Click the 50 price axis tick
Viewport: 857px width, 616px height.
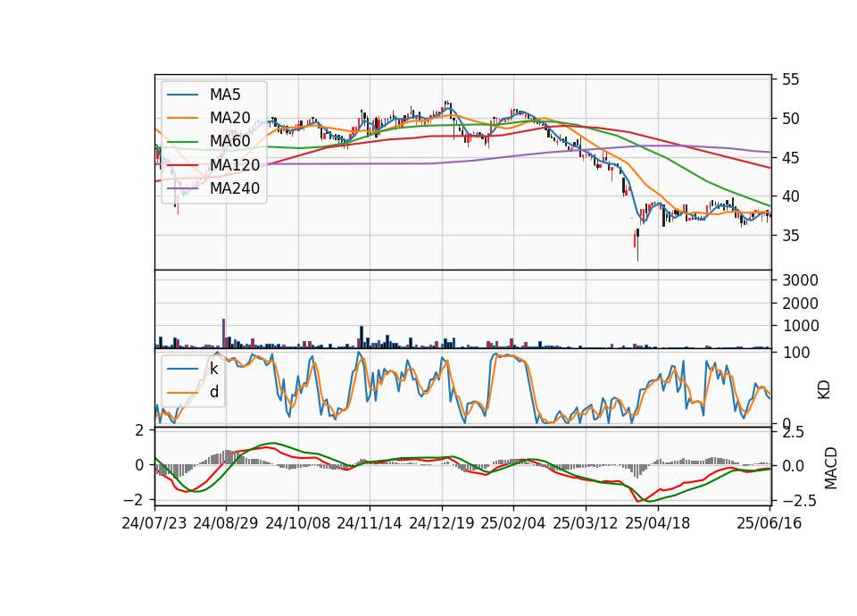coord(790,119)
